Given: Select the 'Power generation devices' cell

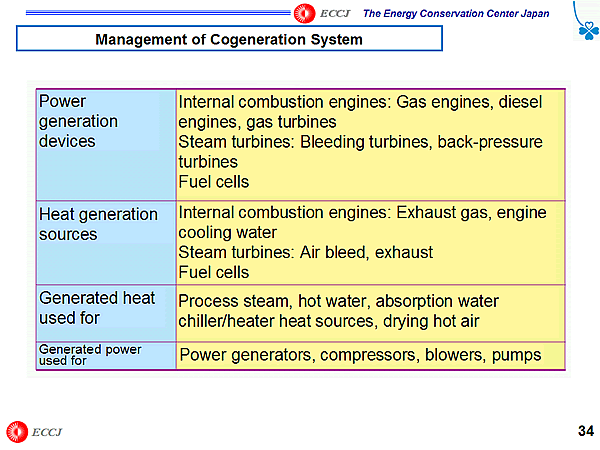Looking at the screenshot, I should [x=106, y=145].
